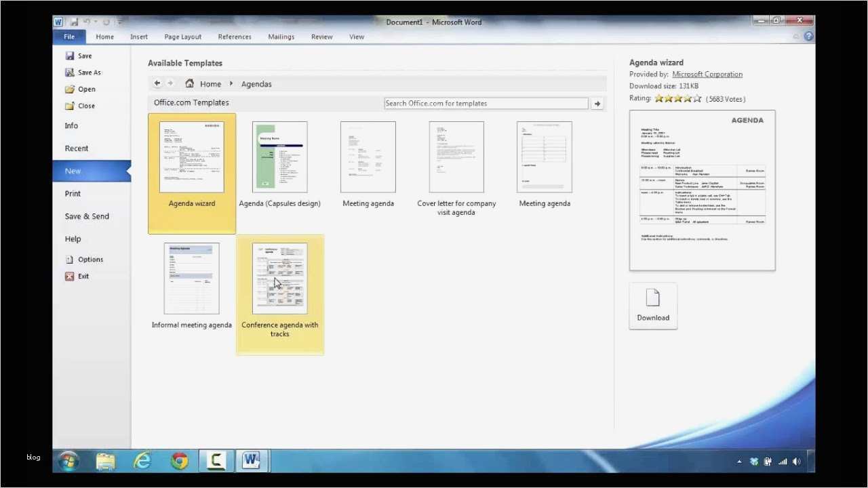Click the Home house icon in breadcrumb
This screenshot has width=868, height=488.
tap(190, 83)
